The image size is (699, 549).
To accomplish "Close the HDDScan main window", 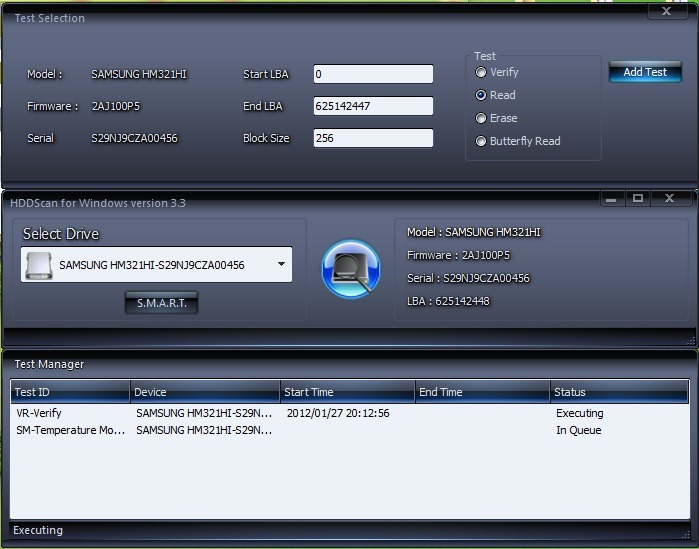I will (x=669, y=199).
